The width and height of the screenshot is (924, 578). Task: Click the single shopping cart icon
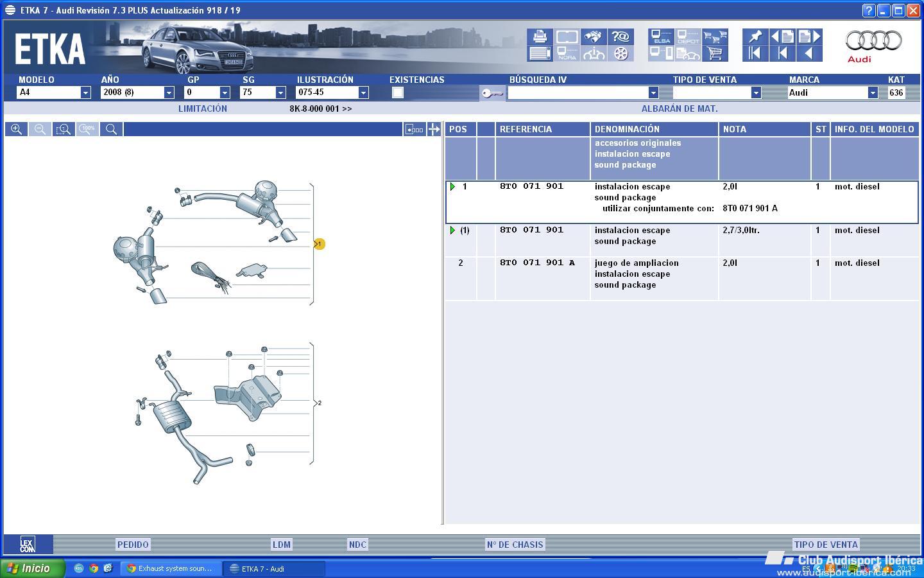click(x=715, y=53)
